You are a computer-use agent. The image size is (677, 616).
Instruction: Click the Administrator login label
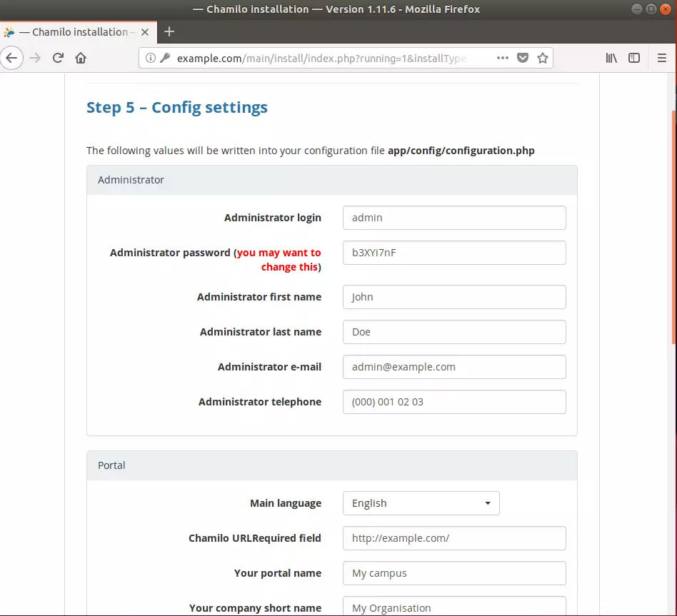pyautogui.click(x=272, y=218)
